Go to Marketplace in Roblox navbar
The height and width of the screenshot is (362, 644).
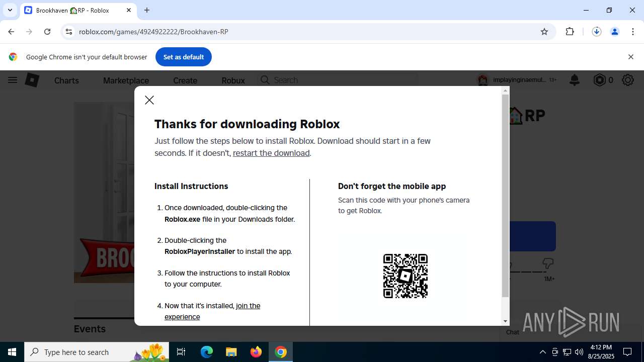(x=126, y=80)
